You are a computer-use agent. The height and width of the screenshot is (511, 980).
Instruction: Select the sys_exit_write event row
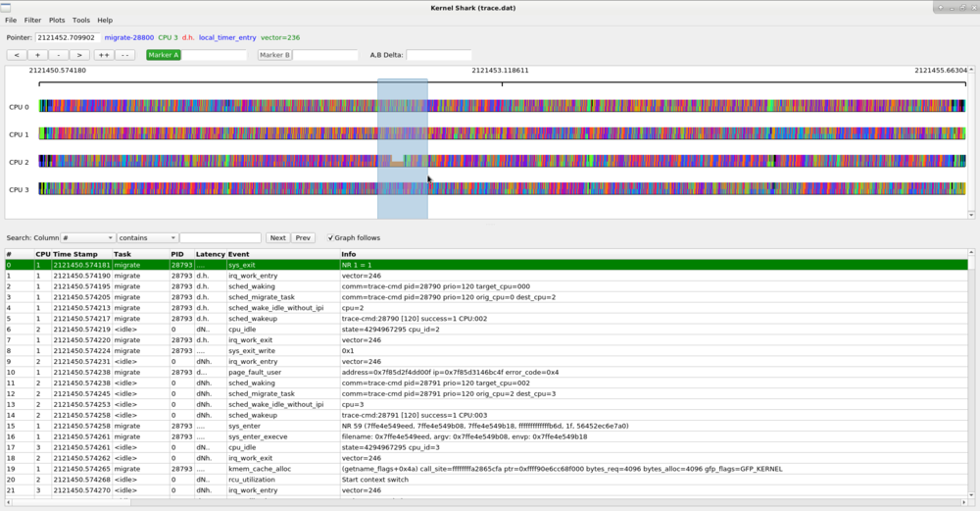pyautogui.click(x=486, y=351)
